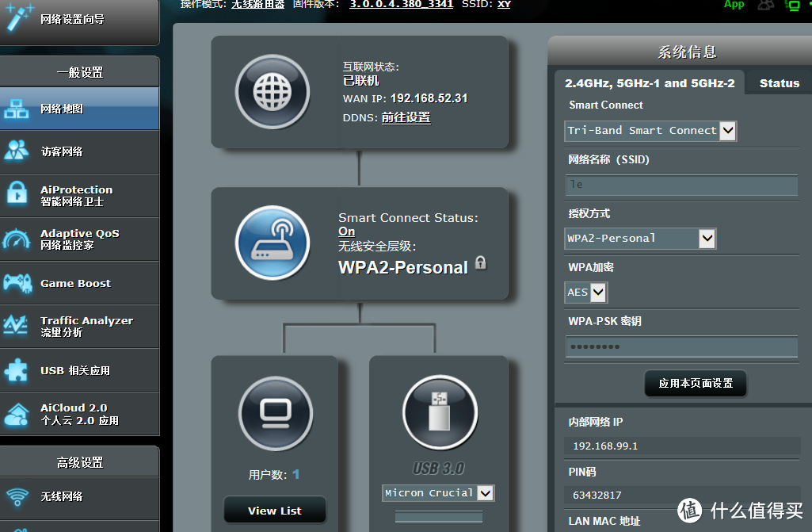Click the Traffic Analyzer chart icon
The width and height of the screenshot is (812, 532).
tap(16, 326)
